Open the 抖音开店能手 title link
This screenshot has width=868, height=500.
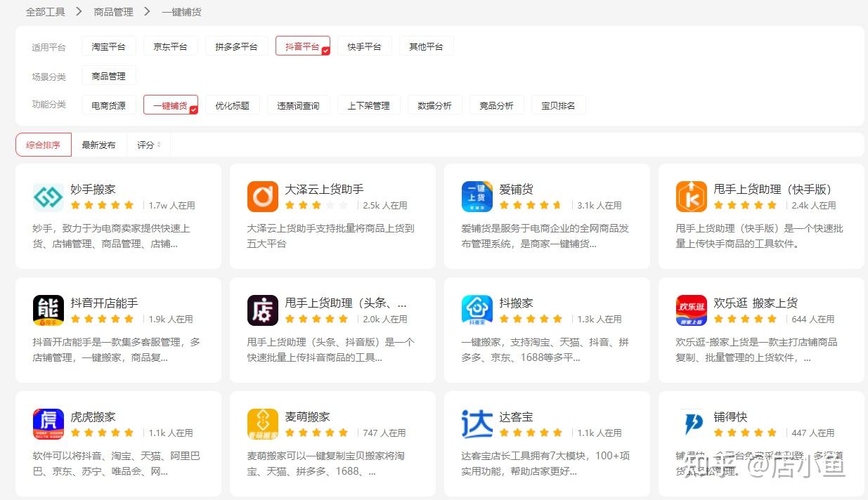(x=104, y=303)
